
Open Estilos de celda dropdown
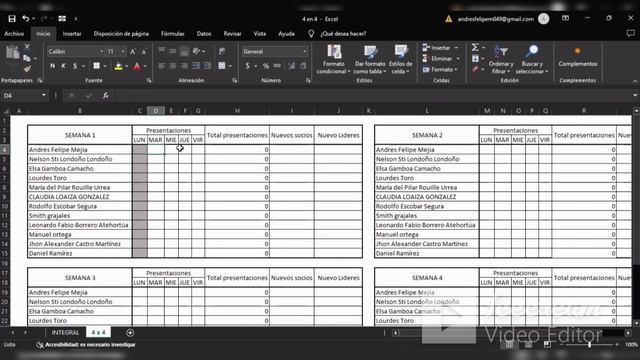(400, 59)
